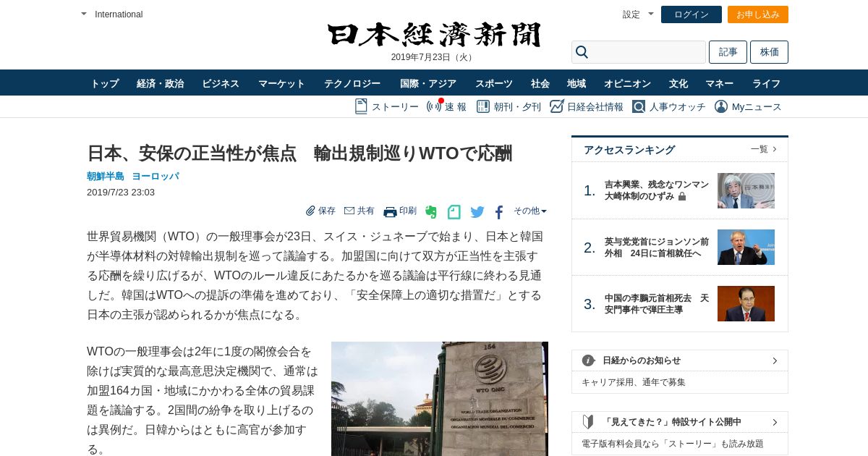
Task: Print the article with 印刷 icon
Action: point(390,211)
